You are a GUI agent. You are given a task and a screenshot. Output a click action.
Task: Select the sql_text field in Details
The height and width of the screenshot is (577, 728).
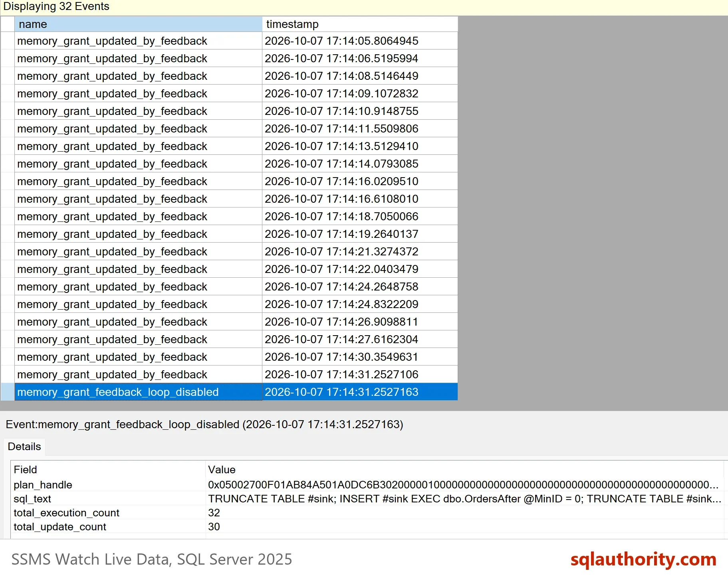point(32,499)
